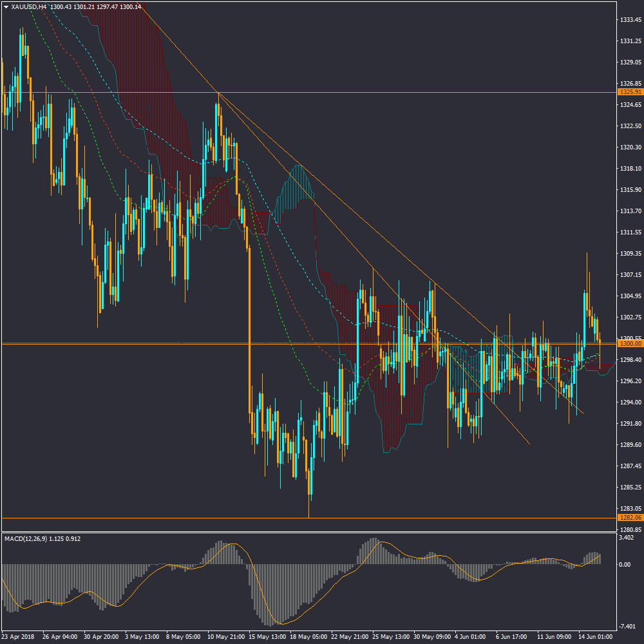The height and width of the screenshot is (644, 644).
Task: Click the 14 Jun 01:00 time label
Action: coord(595,636)
